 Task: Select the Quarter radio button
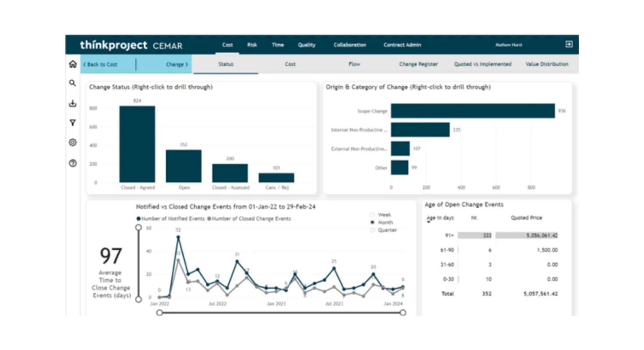point(372,229)
